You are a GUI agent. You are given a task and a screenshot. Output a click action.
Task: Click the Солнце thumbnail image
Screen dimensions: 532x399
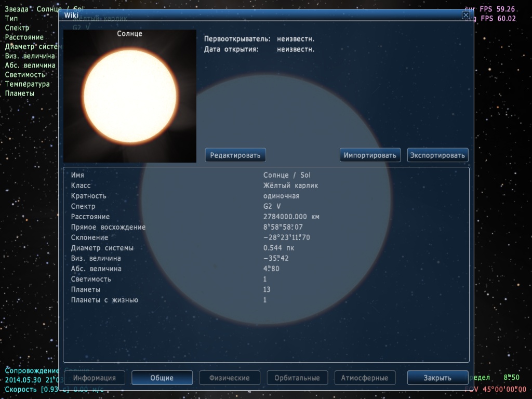pos(130,96)
